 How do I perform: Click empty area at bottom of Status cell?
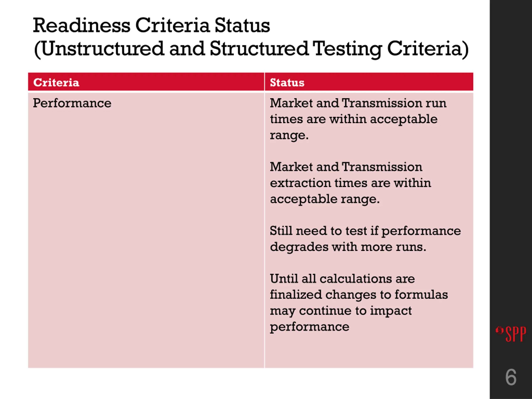click(x=369, y=351)
